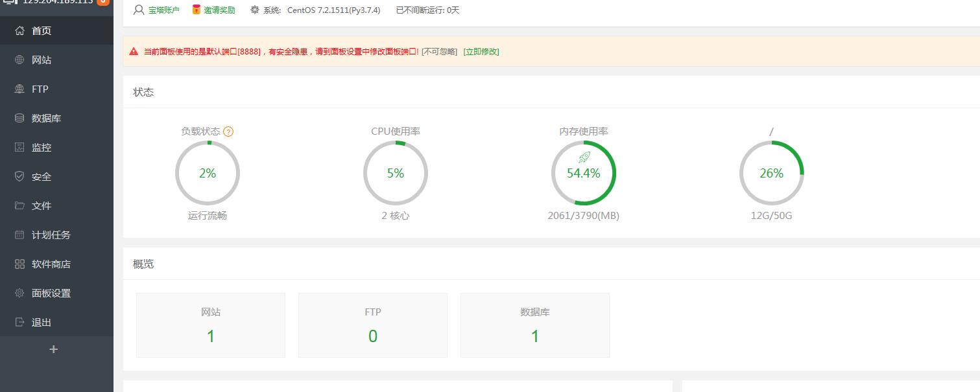Click the 立即修改 link in warning
This screenshot has width=980, height=392.
pos(481,52)
